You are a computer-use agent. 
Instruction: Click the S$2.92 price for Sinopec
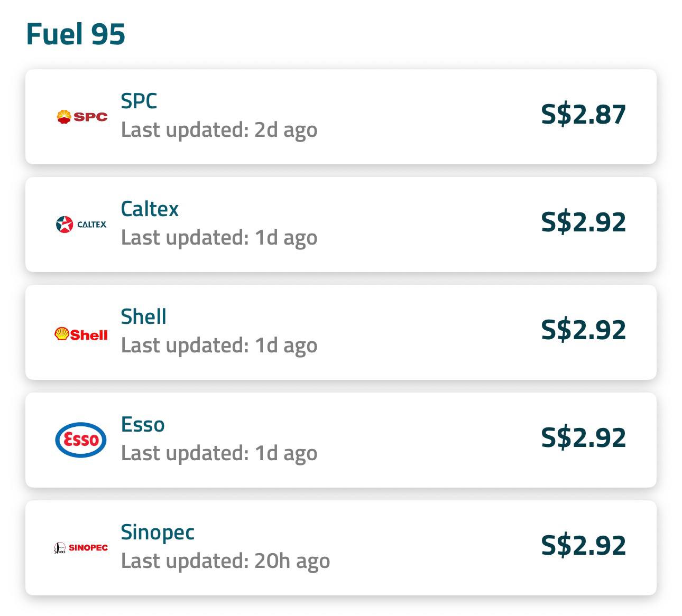[x=583, y=546]
